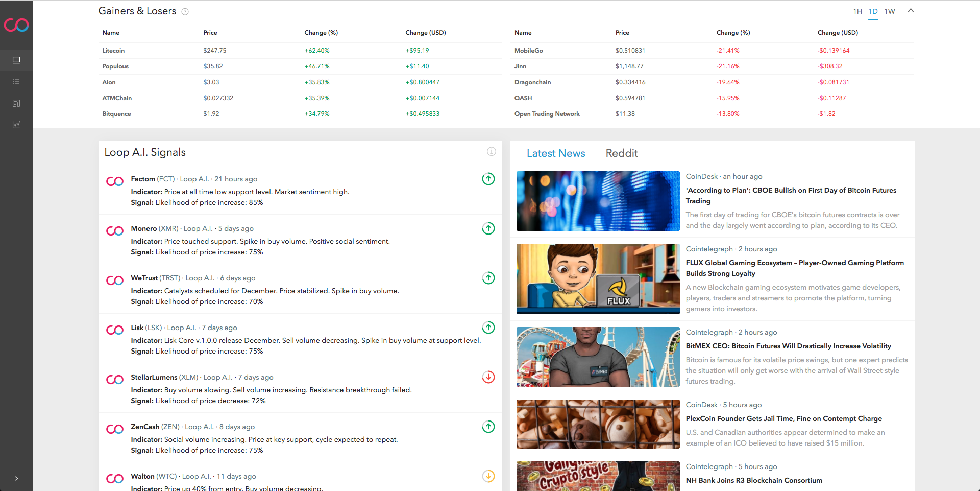Open the CBOE Bitcoin Futures article headline
Screen dimensions: 980x491
(791, 195)
